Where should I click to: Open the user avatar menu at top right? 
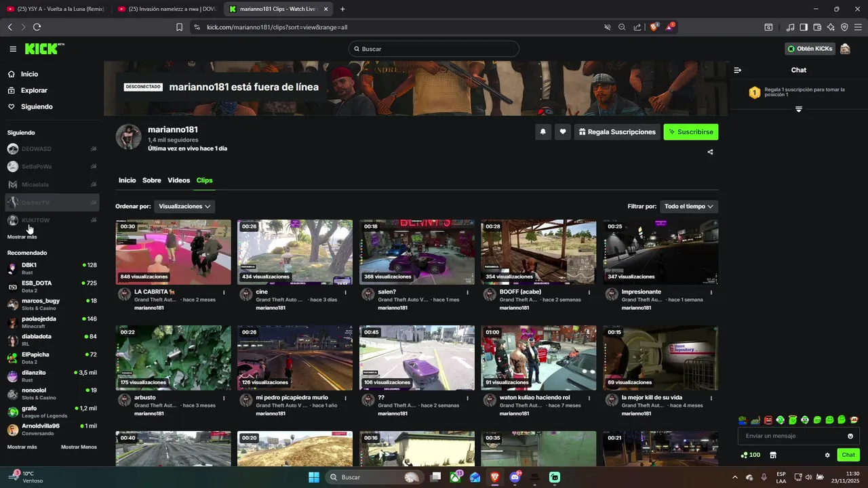pos(845,49)
